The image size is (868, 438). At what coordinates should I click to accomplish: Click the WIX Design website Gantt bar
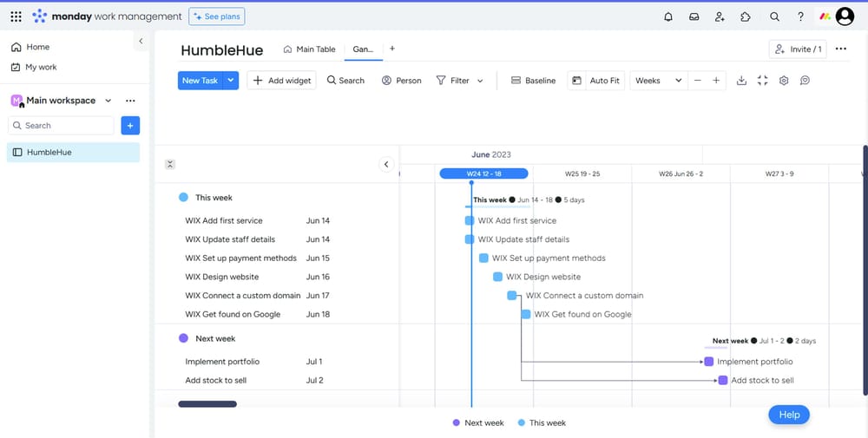[497, 277]
